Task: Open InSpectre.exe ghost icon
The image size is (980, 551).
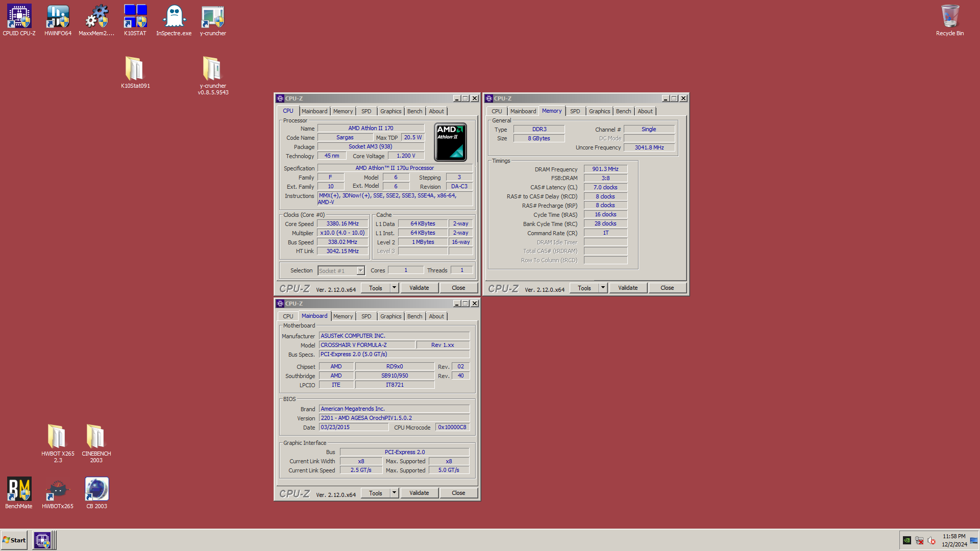Action: click(x=174, y=20)
